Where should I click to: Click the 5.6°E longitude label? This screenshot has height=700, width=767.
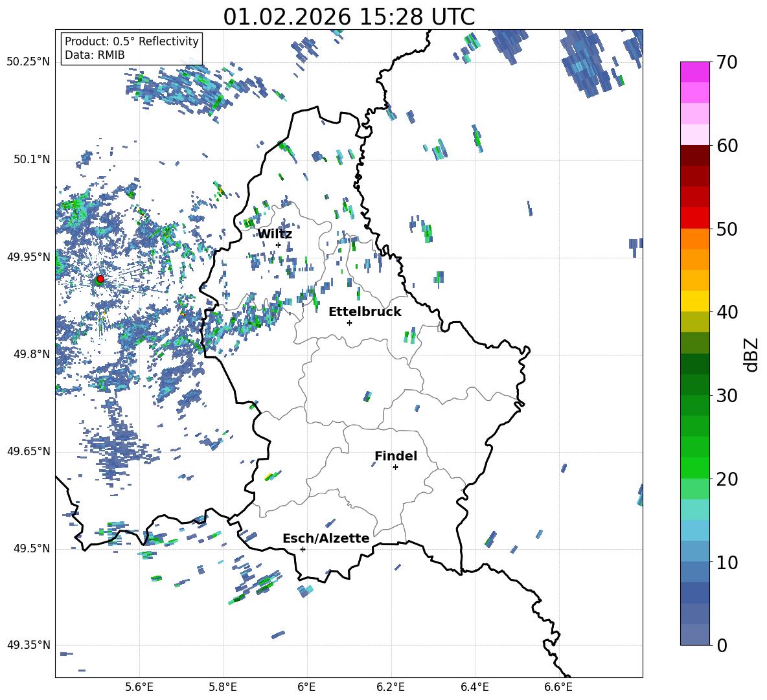point(139,688)
